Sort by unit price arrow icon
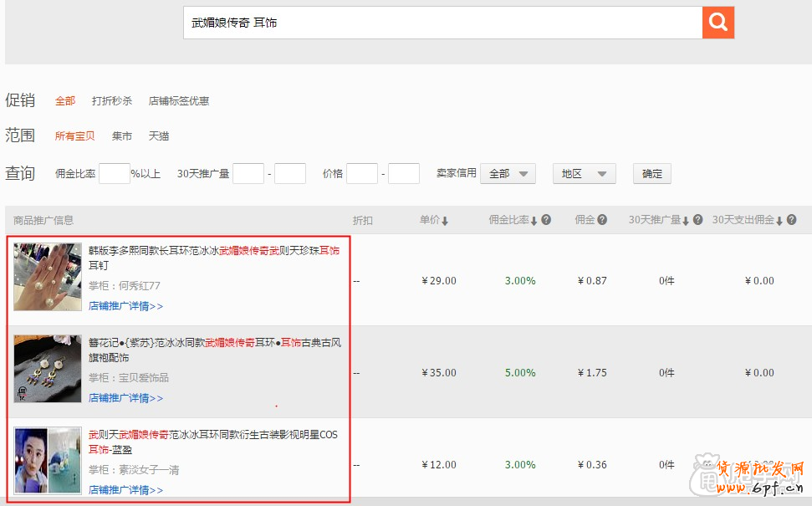 click(445, 221)
